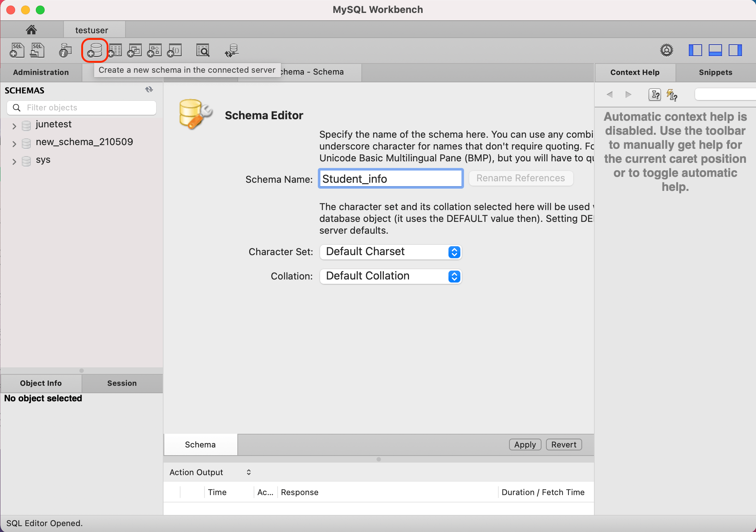
Task: Click the Schema Name input field
Action: 391,179
